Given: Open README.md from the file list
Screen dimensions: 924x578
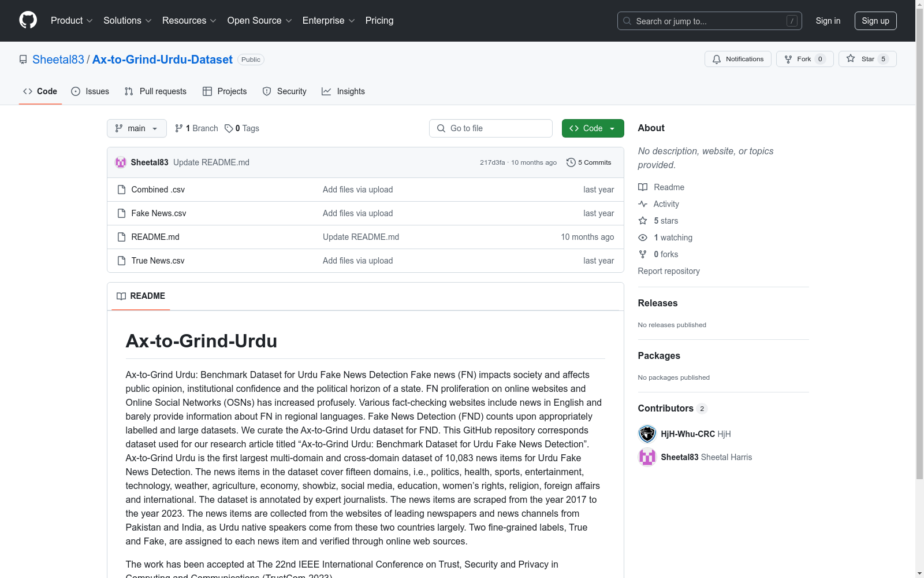Looking at the screenshot, I should (155, 237).
